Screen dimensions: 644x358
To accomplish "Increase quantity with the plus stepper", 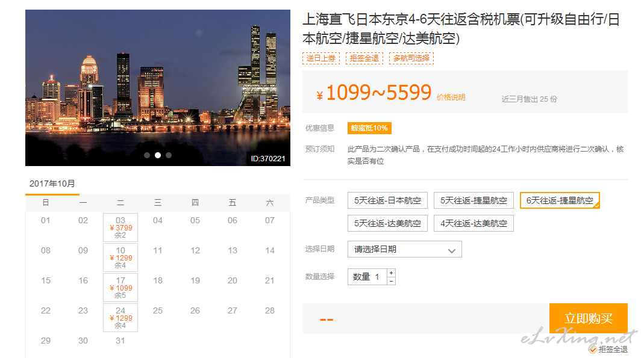I will coord(392,273).
